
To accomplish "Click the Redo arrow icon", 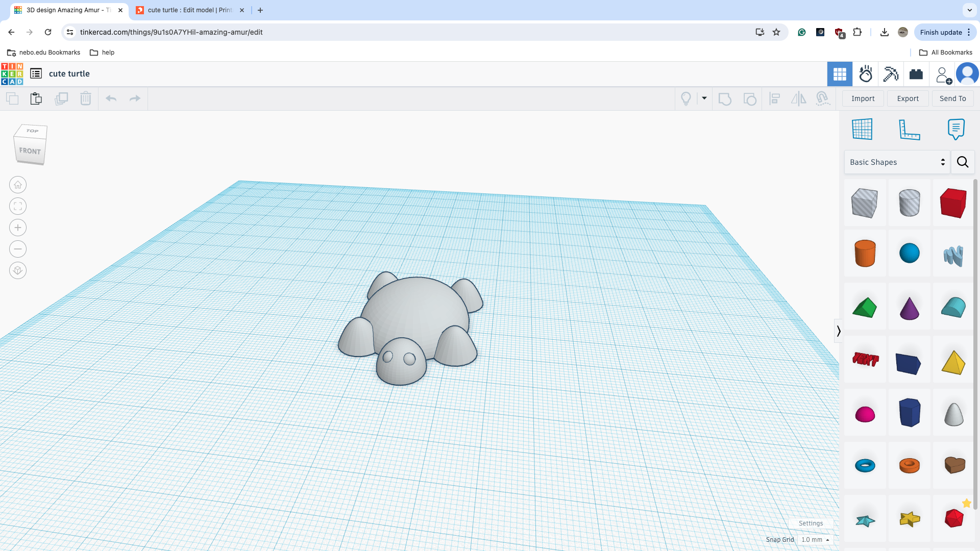I will (135, 98).
